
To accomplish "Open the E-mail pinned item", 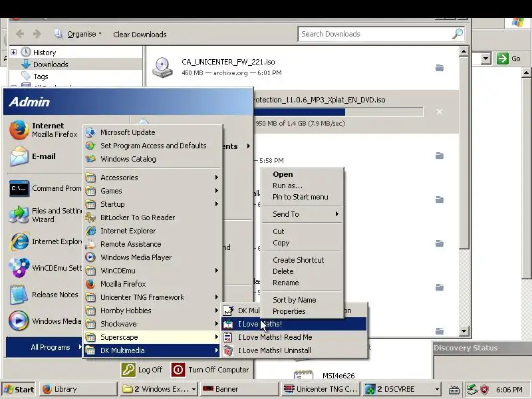I will tap(44, 156).
